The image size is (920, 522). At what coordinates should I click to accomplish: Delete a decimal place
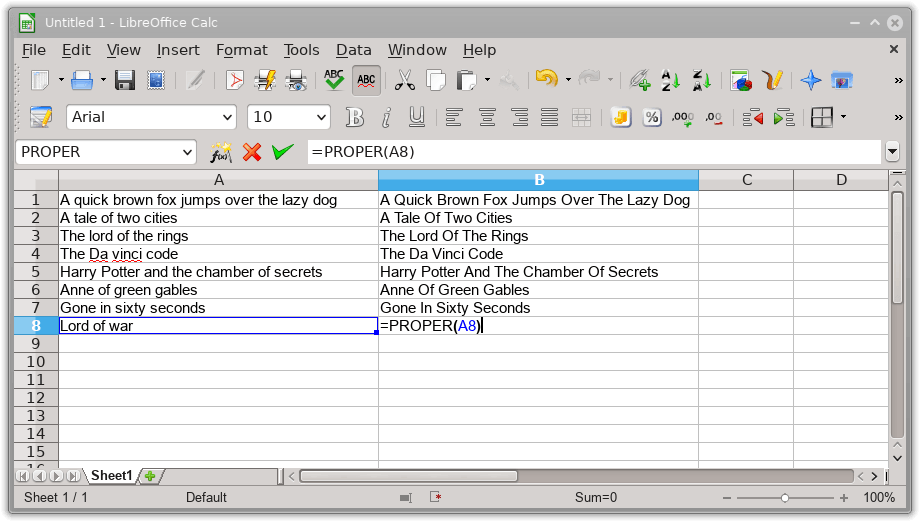point(713,117)
